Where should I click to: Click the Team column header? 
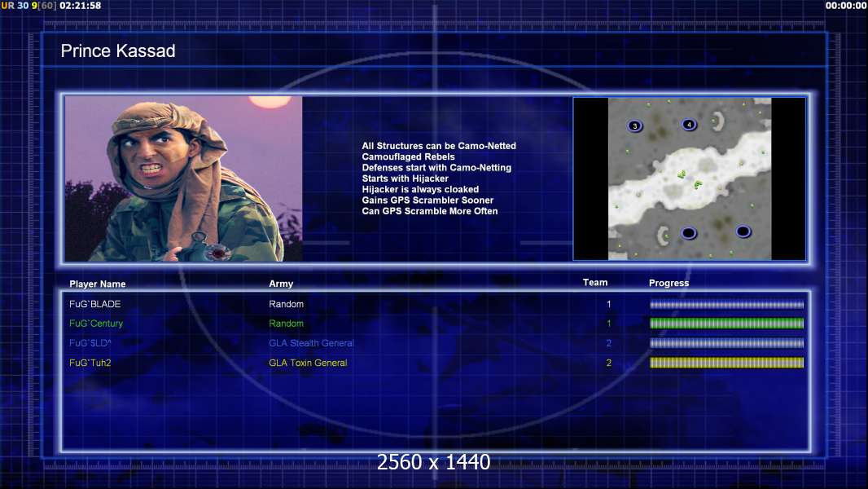click(595, 283)
